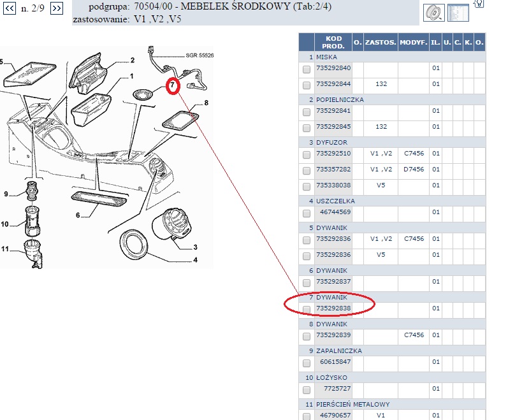
Task: Select the USZCZELKA group row
Action: [x=392, y=201]
